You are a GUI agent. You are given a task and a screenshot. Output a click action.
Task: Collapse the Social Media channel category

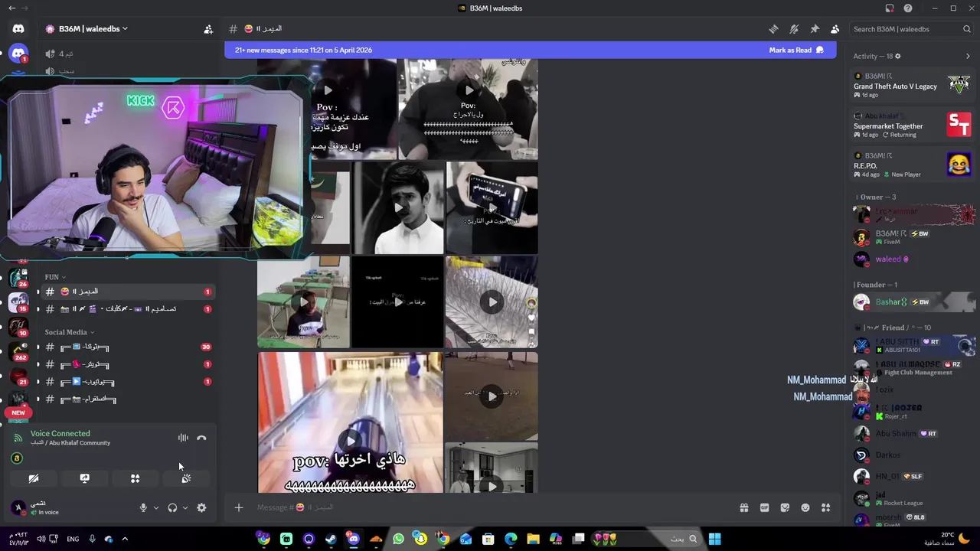click(x=69, y=332)
